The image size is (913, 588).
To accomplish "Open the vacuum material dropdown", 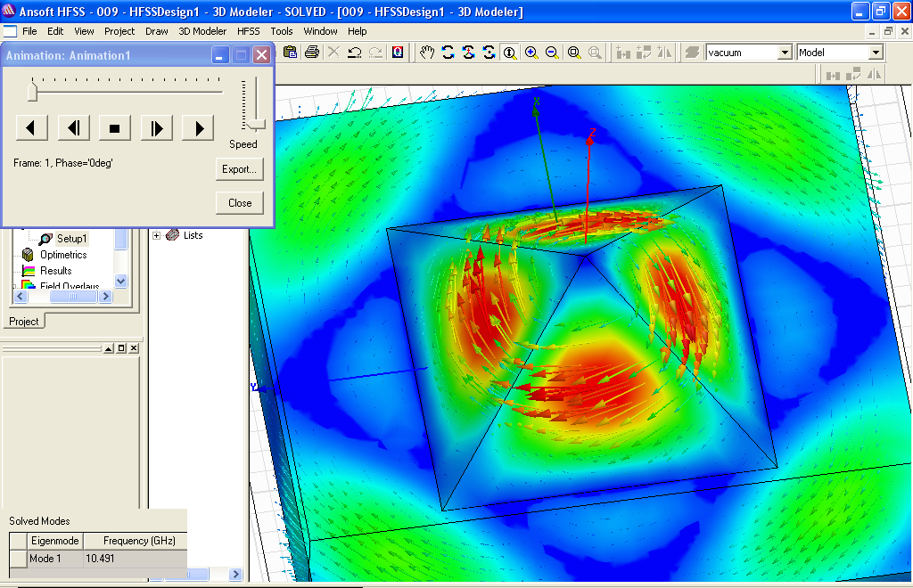I will pos(785,53).
